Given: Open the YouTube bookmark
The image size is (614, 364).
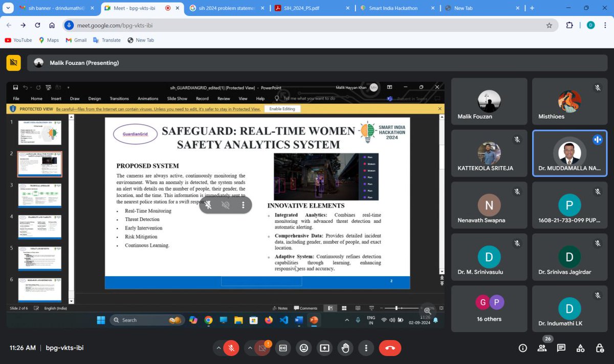Looking at the screenshot, I should (x=18, y=40).
